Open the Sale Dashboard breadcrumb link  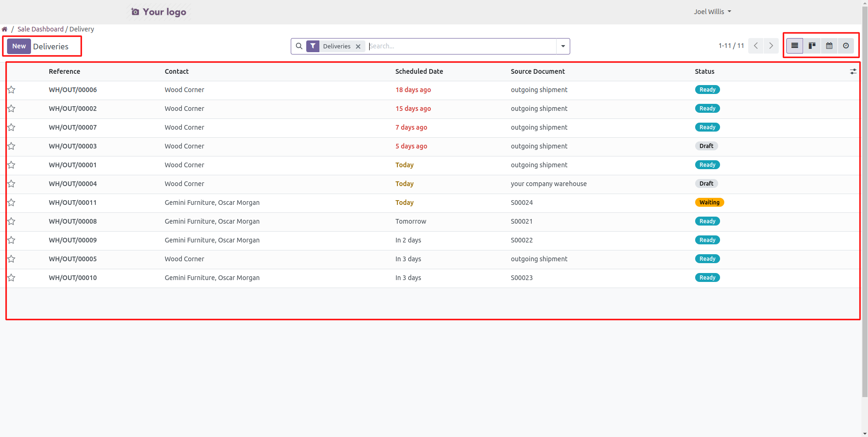click(40, 29)
